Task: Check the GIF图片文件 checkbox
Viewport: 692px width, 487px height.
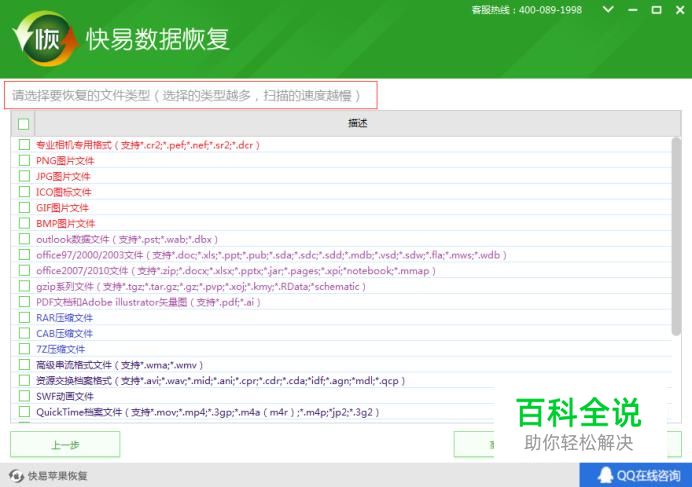Action: 24,207
